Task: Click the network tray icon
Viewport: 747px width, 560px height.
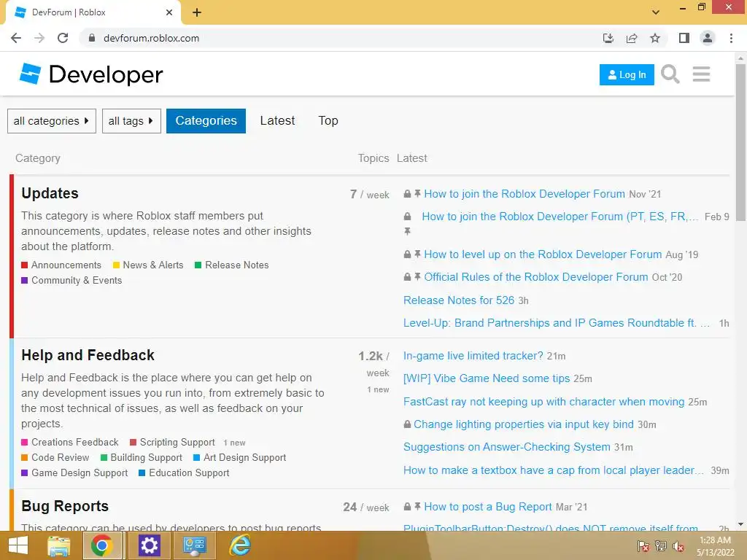Action: (661, 546)
